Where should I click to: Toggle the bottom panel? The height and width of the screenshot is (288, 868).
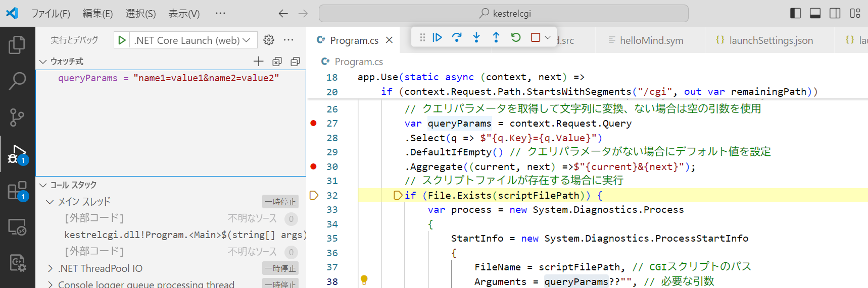click(815, 13)
